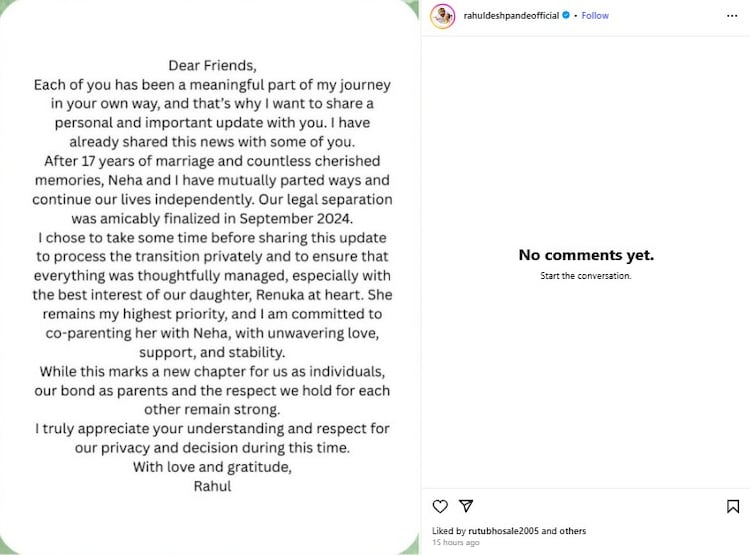Screen dimensions: 750x555
Task: Open the three-dot more options menu
Action: point(732,16)
